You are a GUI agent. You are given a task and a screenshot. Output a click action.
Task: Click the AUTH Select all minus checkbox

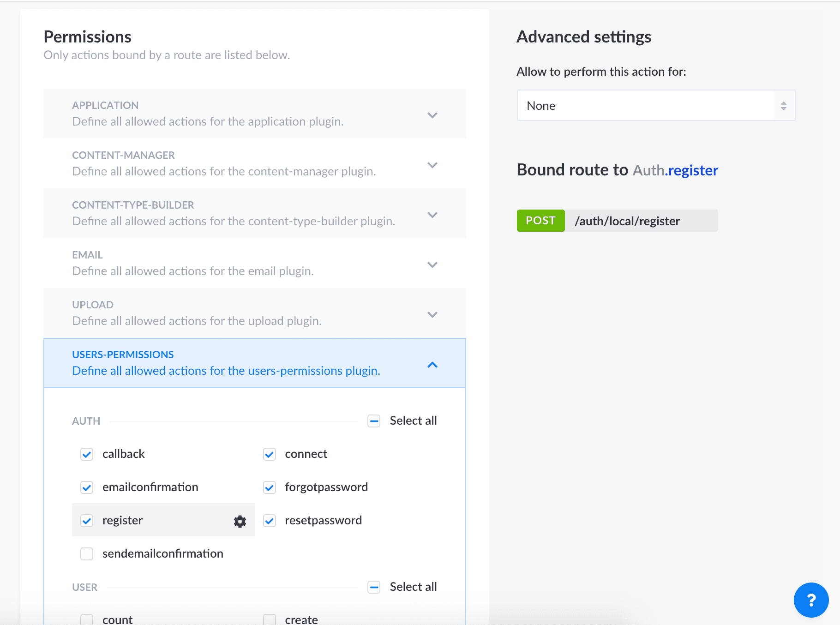[374, 421]
